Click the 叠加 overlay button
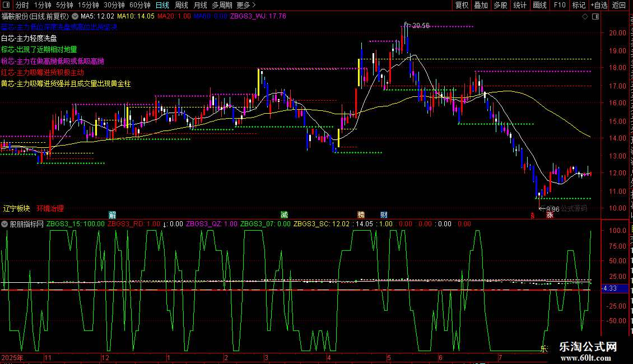This screenshot has height=364, width=633. coord(481,5)
